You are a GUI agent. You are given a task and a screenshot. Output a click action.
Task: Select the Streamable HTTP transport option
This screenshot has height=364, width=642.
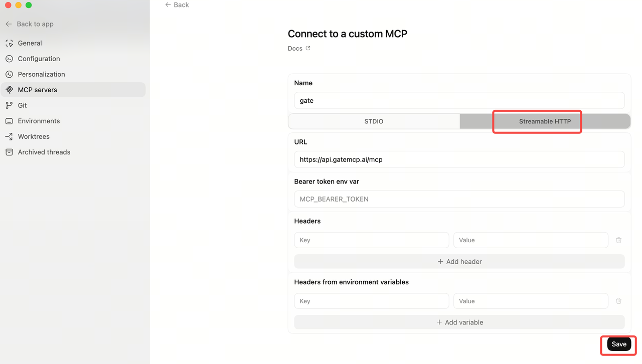tap(545, 121)
